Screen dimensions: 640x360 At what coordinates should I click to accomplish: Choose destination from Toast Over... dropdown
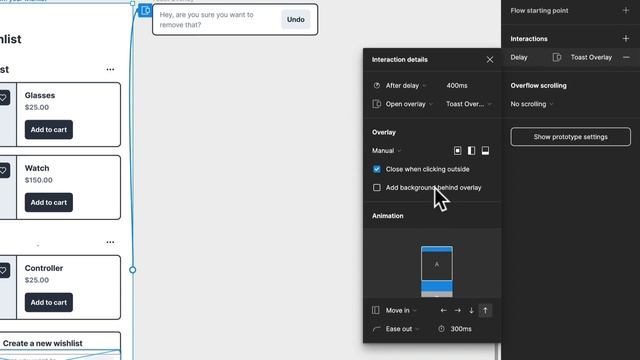pos(469,104)
